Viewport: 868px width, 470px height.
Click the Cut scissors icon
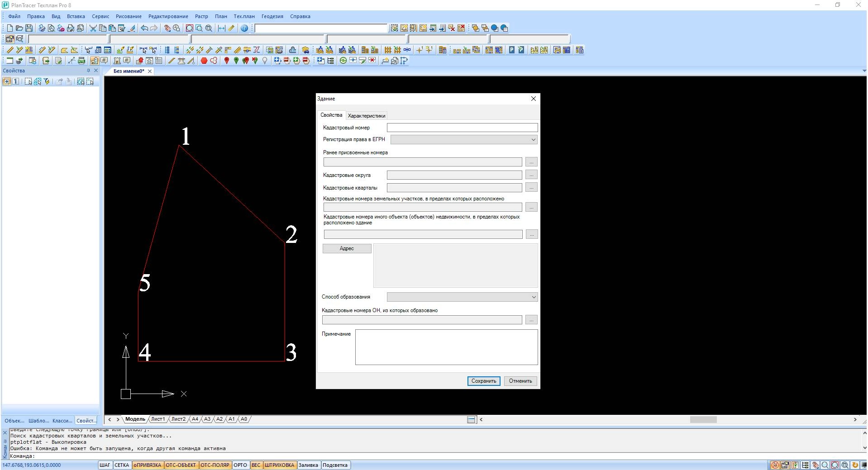point(93,28)
